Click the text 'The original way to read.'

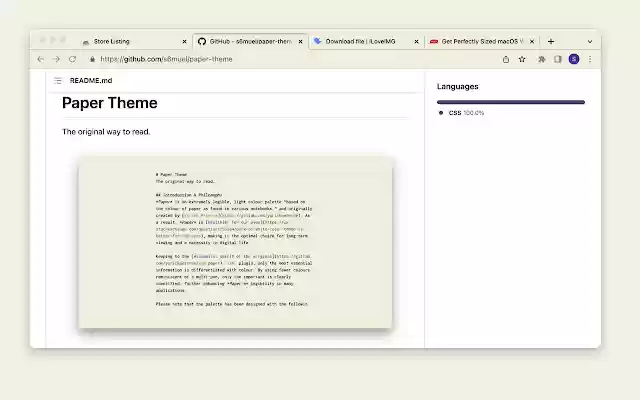106,132
